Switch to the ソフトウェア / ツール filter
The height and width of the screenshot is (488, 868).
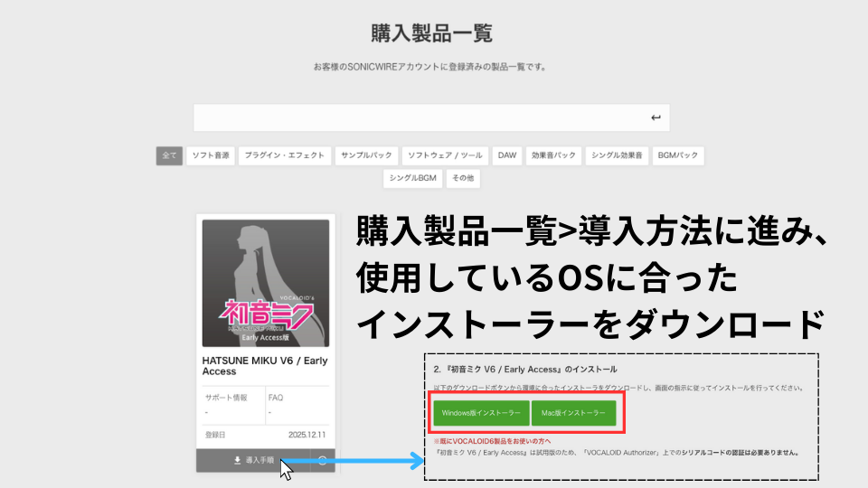(x=444, y=155)
